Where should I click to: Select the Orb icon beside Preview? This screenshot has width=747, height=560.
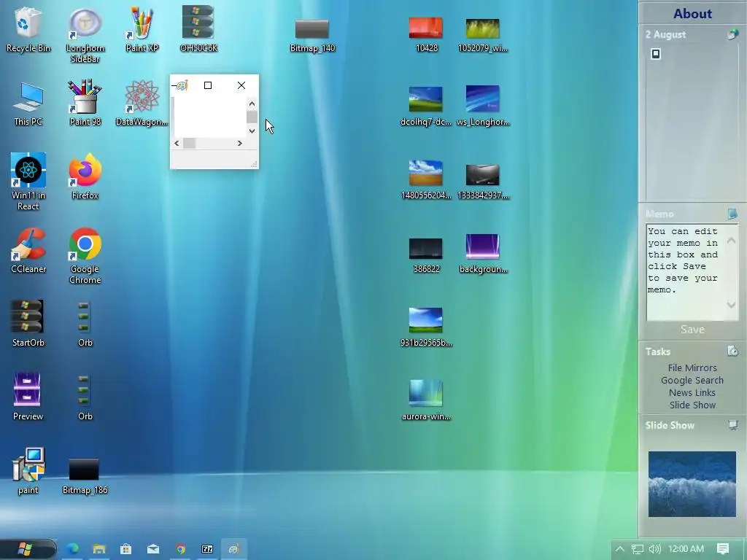[85, 397]
